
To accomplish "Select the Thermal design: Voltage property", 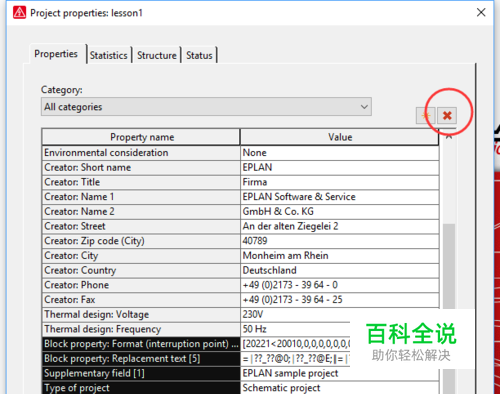I will pyautogui.click(x=141, y=314).
